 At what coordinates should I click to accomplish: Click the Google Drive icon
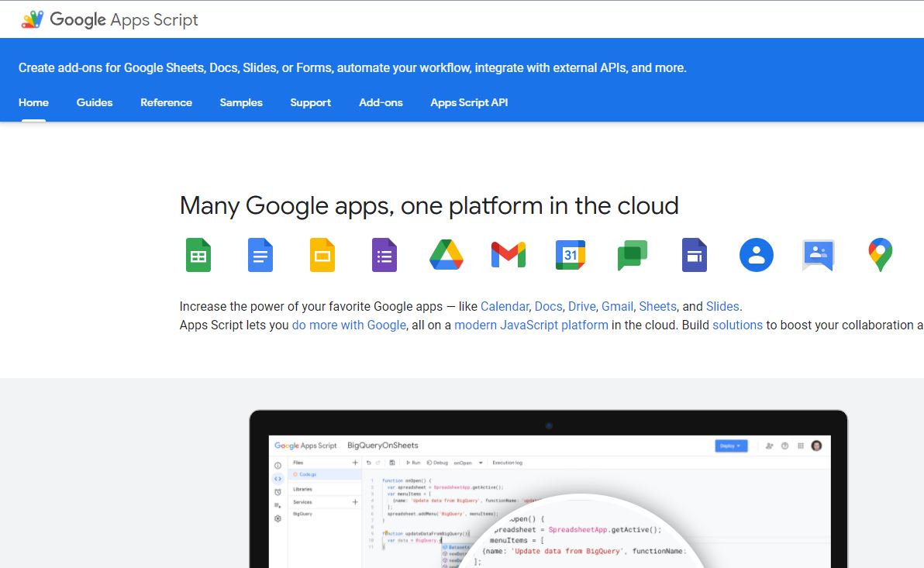pyautogui.click(x=446, y=255)
